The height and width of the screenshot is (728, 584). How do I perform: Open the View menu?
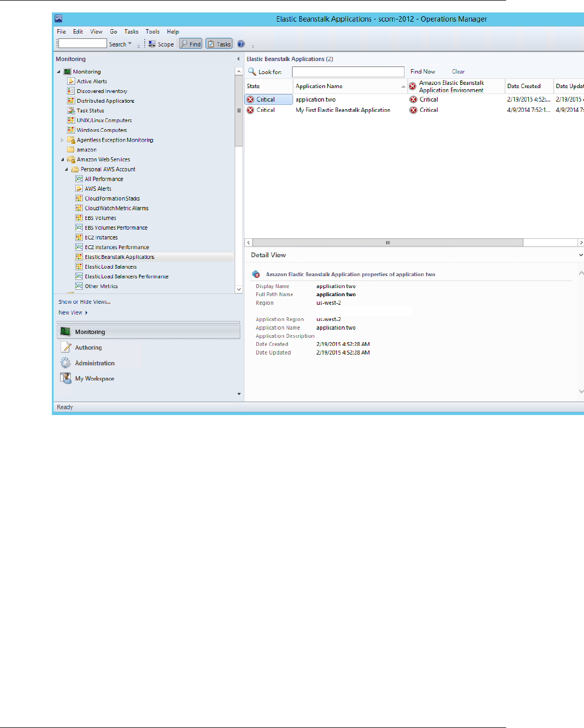(96, 31)
